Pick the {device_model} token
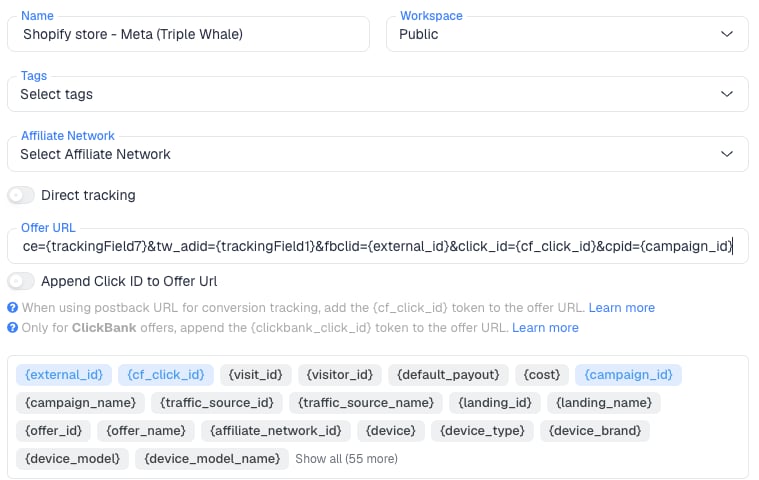The height and width of the screenshot is (480, 759). (72, 459)
